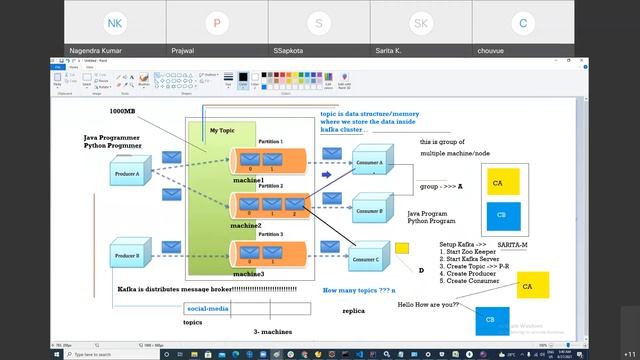The height and width of the screenshot is (360, 640).
Task: Pick the black color swatch
Action: point(264,75)
